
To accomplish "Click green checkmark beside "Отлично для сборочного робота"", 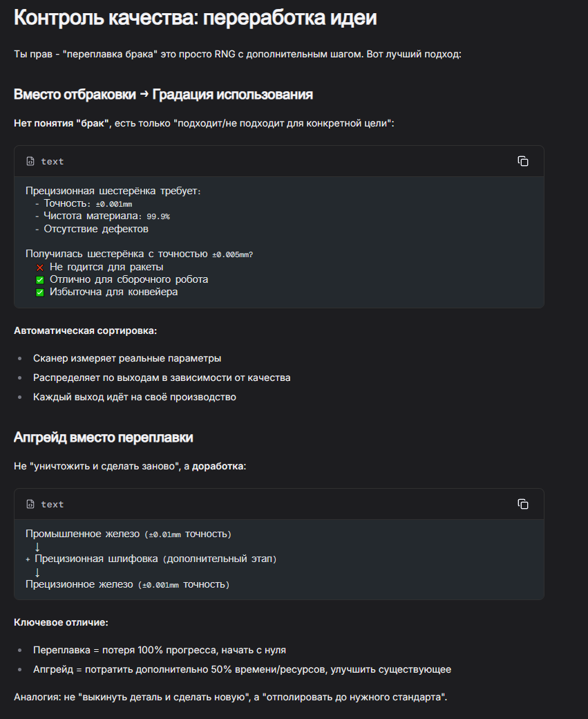I will point(39,279).
